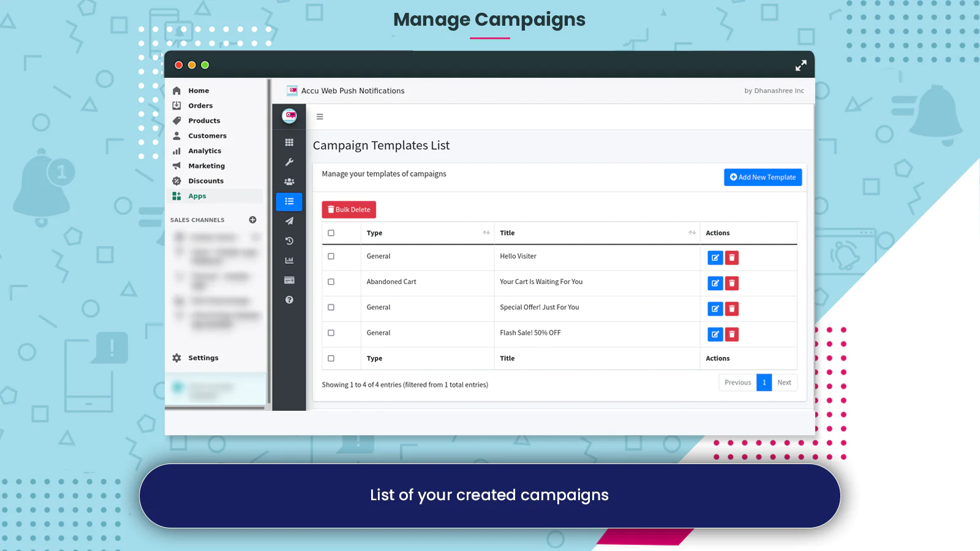Open the help question mark icon

289,300
